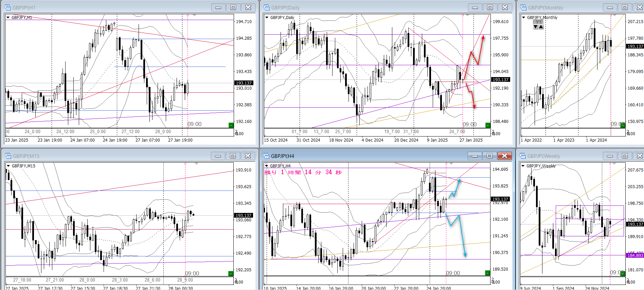Image resolution: width=644 pixels, height=290 pixels.
Task: Click the GBPJPY,H1 window title icon
Action: coord(8,7)
